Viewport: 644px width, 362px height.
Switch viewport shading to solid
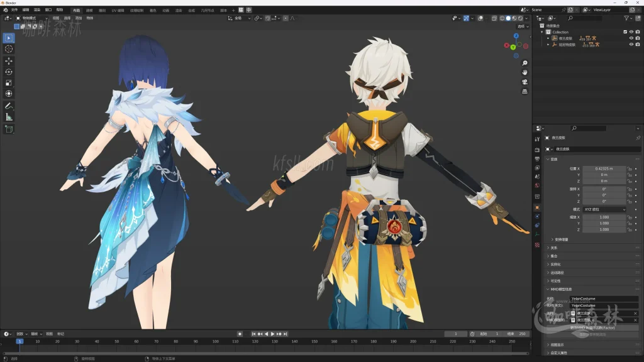[508, 18]
